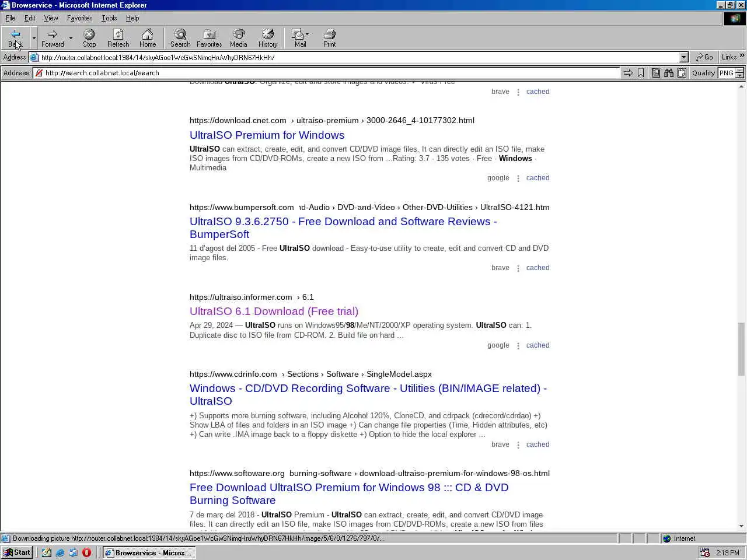
Task: Open 'UltraISO 9.3.6.2750 - Free Download' BumperSoft result
Action: pos(343,228)
